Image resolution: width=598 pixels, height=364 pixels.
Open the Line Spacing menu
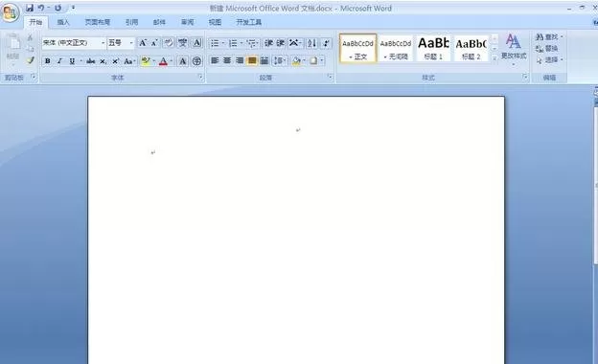[280, 60]
